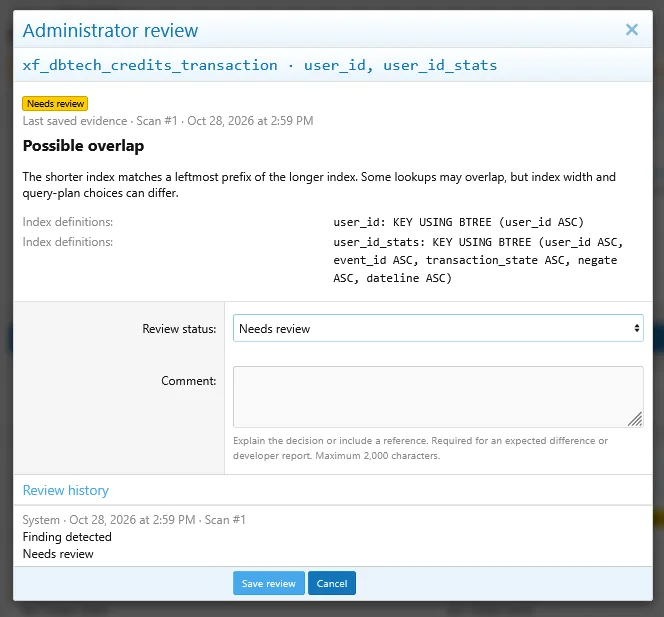This screenshot has width=664, height=617.
Task: Click the System Oct 28, 2026 history timestamp
Action: pos(134,520)
